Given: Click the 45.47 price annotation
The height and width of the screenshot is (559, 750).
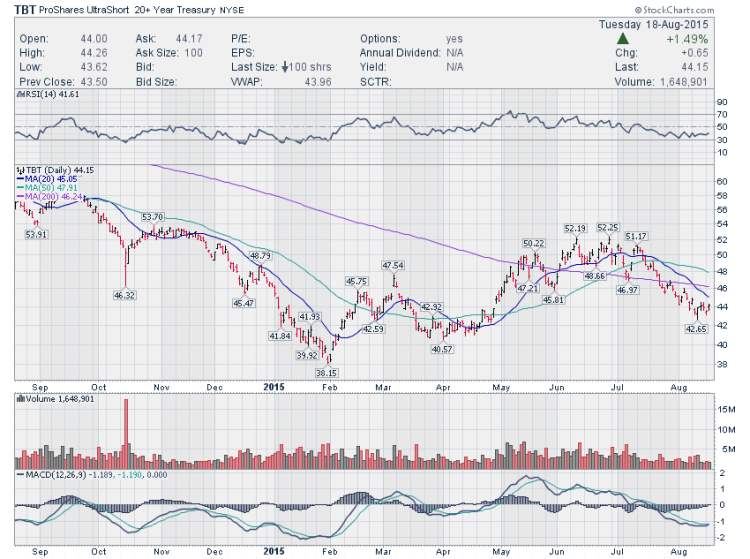Looking at the screenshot, I should (x=243, y=303).
